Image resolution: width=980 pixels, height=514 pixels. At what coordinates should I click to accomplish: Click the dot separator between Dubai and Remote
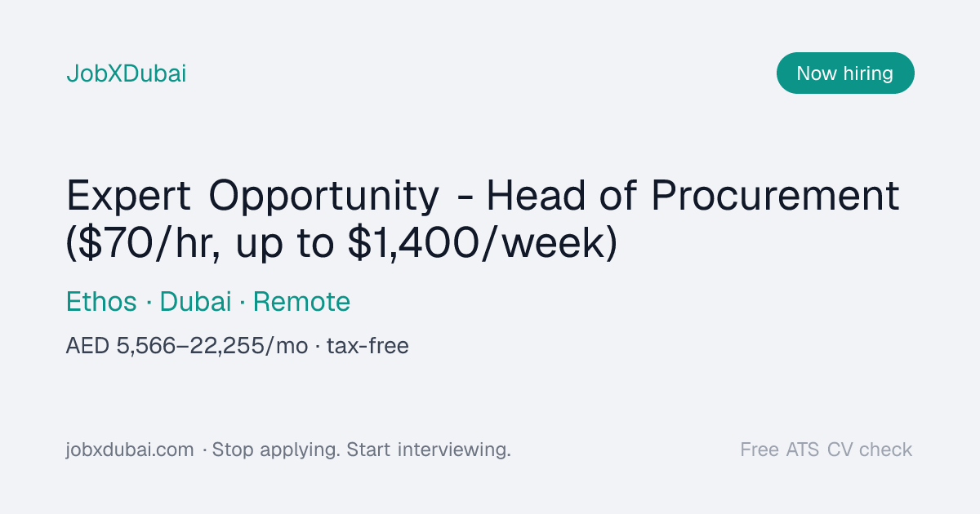243,303
